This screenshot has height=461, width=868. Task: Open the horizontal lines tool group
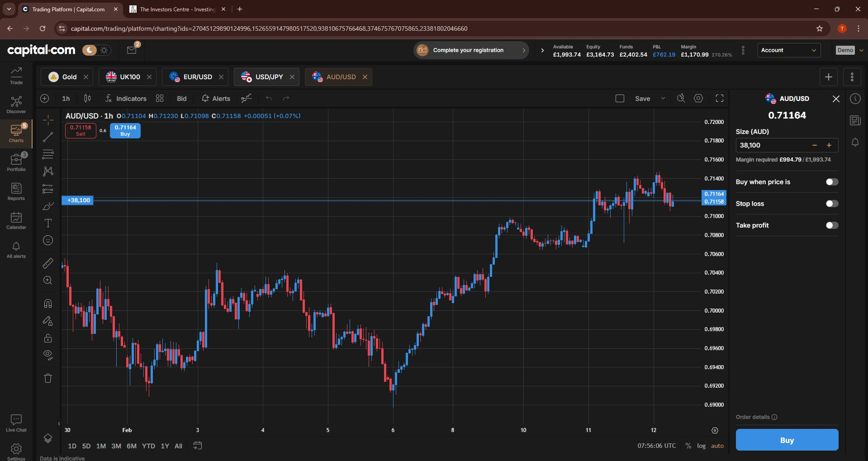(48, 154)
